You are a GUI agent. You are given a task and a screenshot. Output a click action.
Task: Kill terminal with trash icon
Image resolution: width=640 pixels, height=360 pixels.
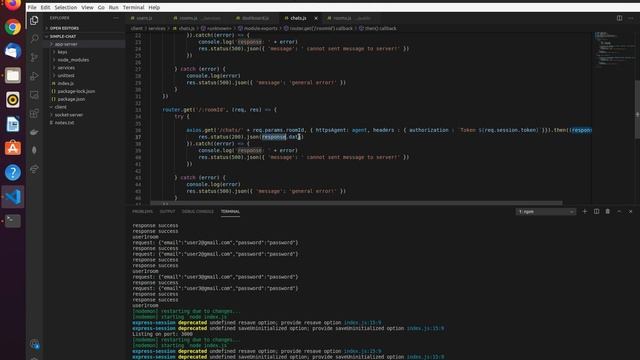coord(608,211)
